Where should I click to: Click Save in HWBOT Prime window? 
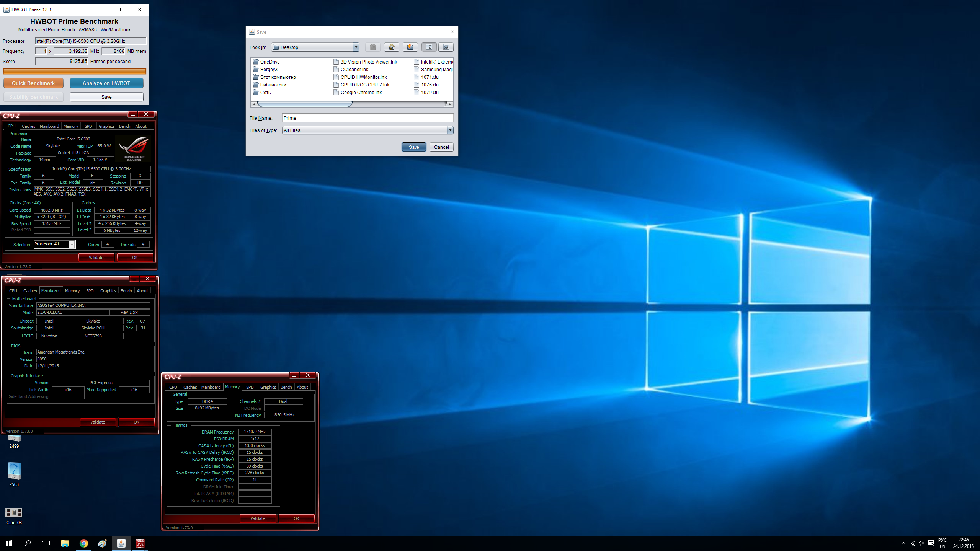tap(106, 97)
